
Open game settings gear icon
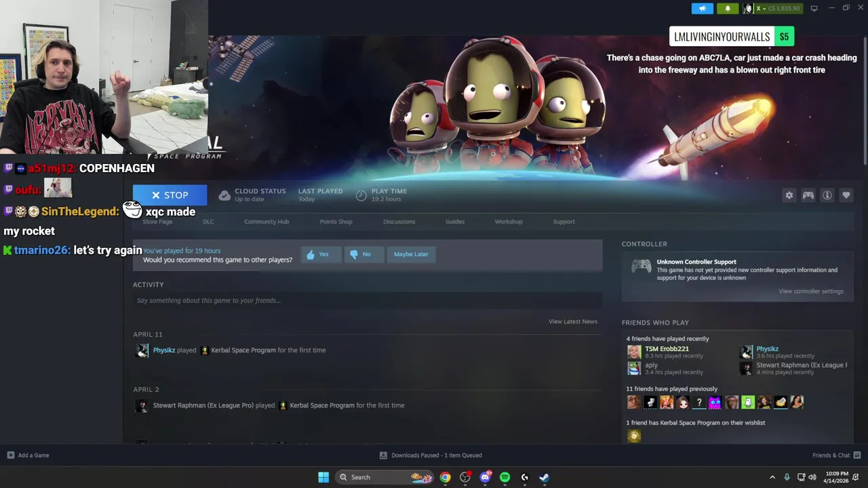[x=789, y=195]
